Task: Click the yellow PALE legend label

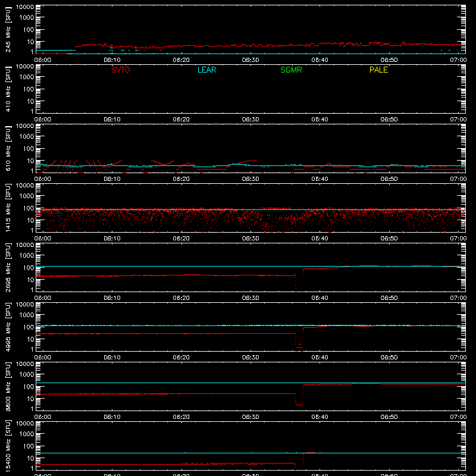Action: coord(378,70)
